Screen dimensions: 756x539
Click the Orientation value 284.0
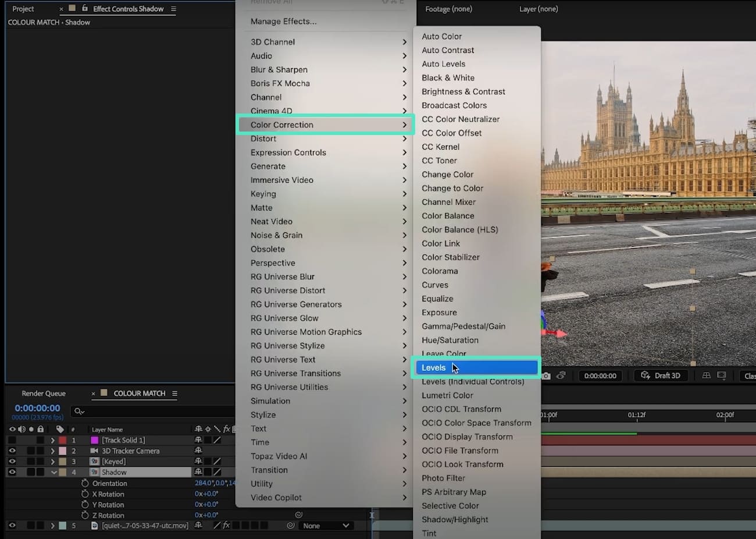[x=204, y=483]
